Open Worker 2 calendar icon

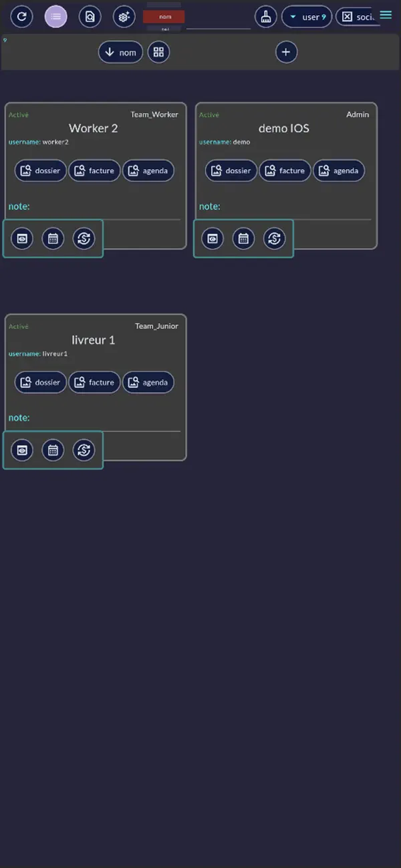[x=53, y=238]
